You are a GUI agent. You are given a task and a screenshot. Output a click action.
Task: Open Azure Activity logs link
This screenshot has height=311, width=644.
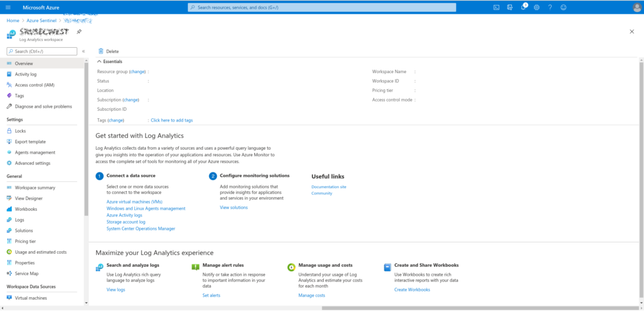point(125,215)
